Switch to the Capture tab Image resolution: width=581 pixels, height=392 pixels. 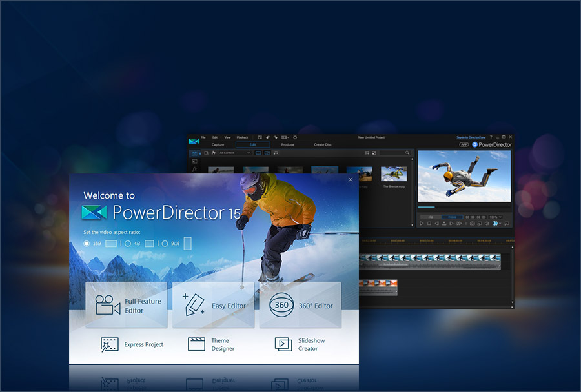[x=218, y=144]
